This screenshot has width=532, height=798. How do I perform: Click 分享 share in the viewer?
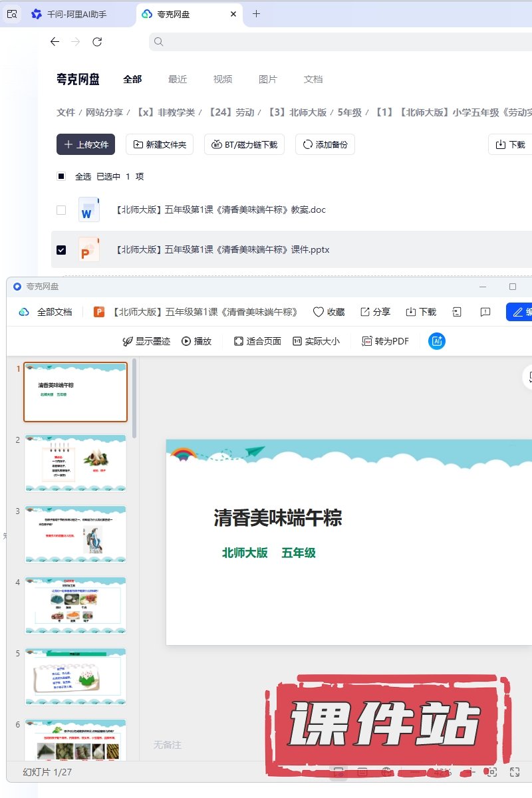coord(375,312)
